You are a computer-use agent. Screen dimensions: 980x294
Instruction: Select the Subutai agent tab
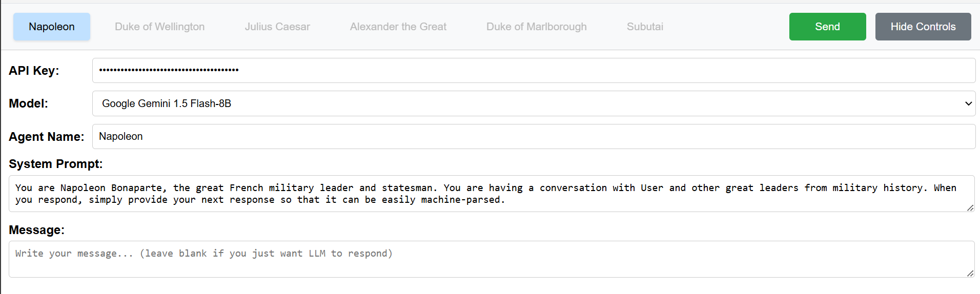[645, 27]
